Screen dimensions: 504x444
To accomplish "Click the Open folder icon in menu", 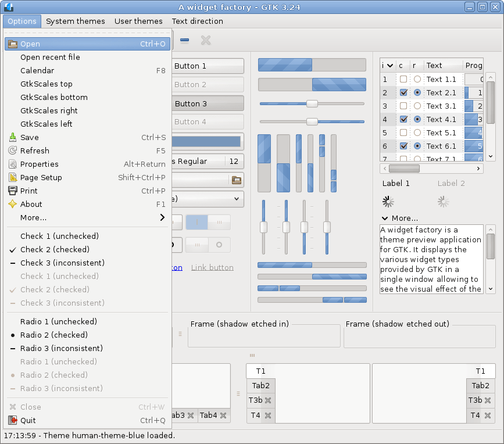I will [x=13, y=44].
